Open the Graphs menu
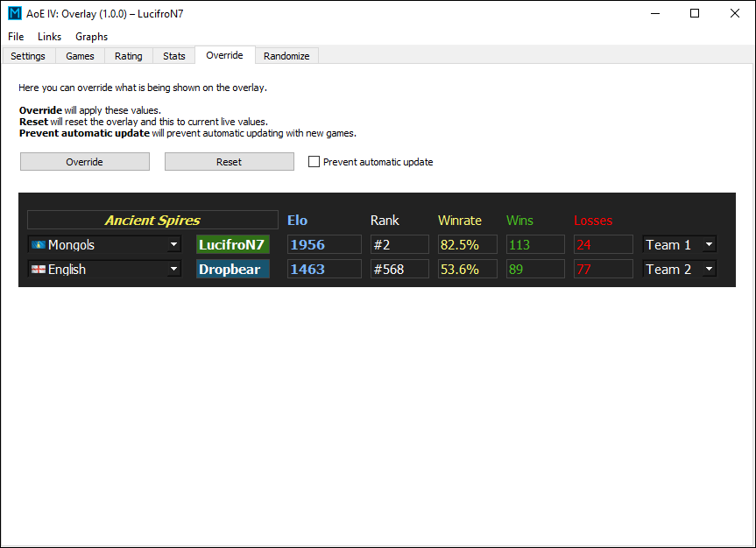756x548 pixels. click(x=92, y=37)
